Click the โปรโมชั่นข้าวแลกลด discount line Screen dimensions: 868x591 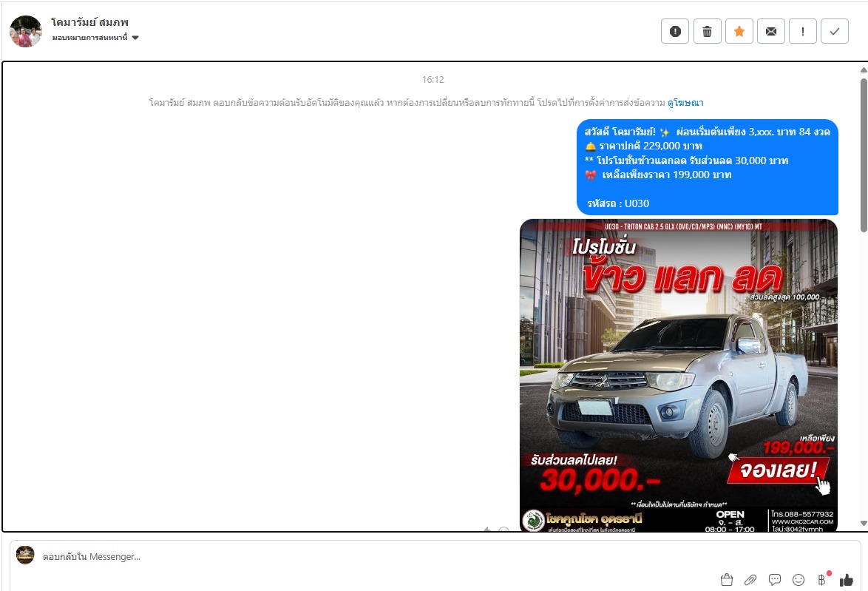[x=686, y=161]
